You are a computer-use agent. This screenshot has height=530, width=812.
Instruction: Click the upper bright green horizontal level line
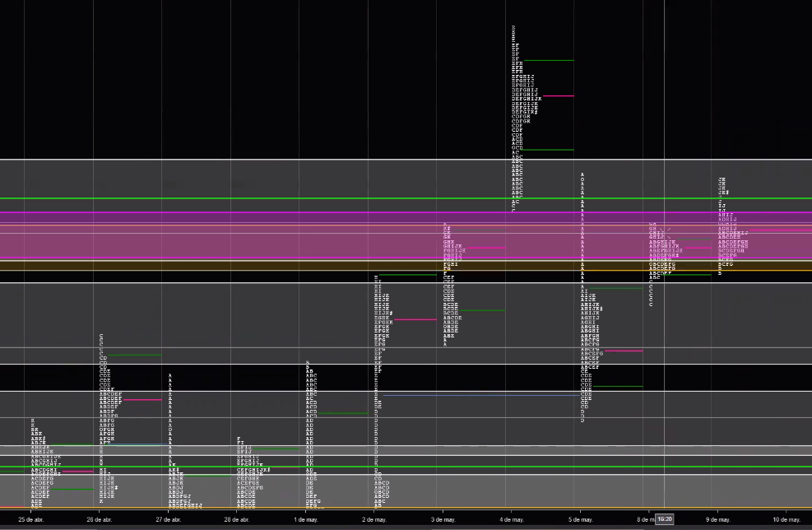click(247, 198)
